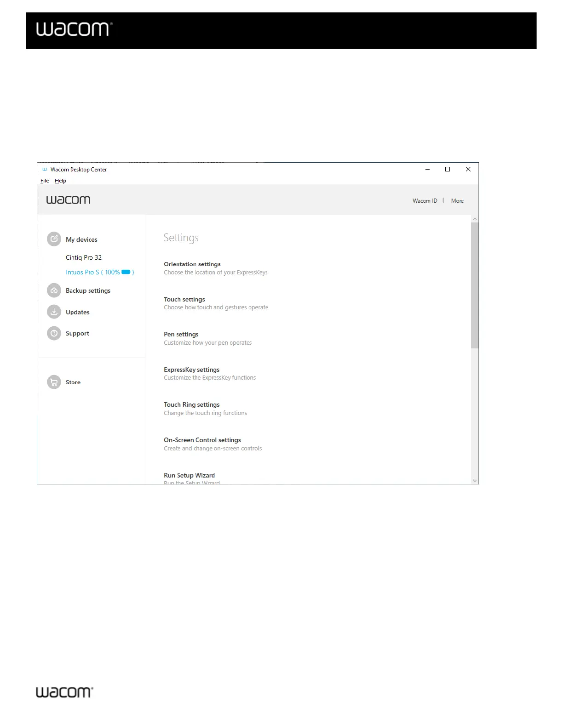Click the Backup settings cloud icon
The image size is (563, 728).
tap(54, 290)
